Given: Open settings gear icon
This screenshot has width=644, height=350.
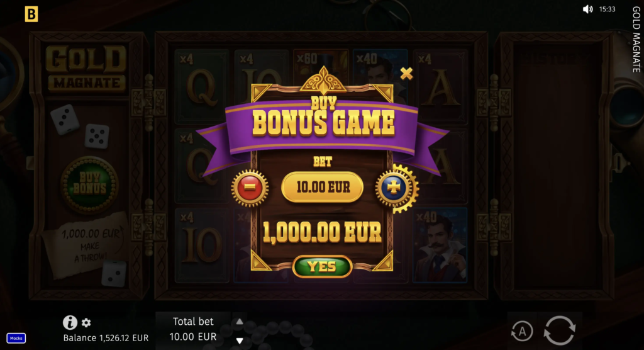Looking at the screenshot, I should [86, 323].
